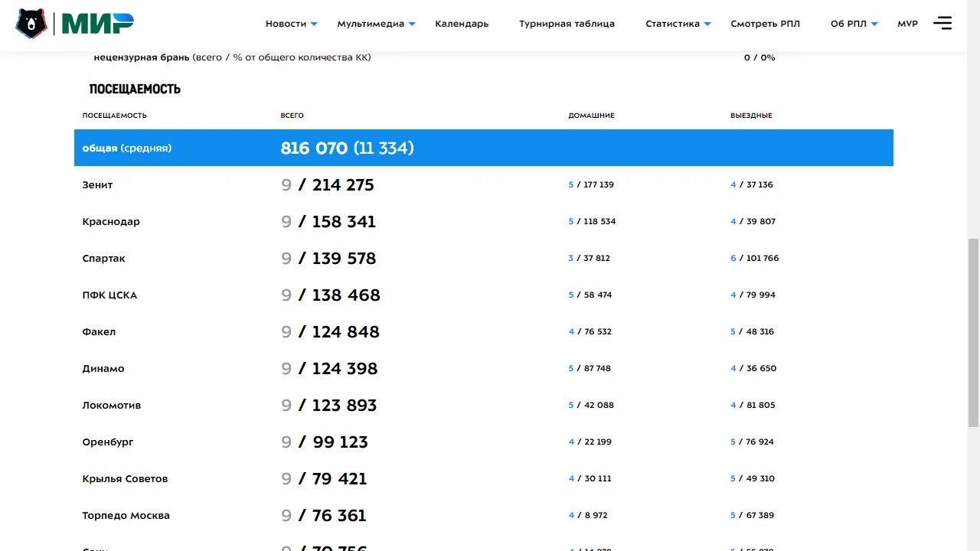This screenshot has height=551, width=980.
Task: Click Спартак total 9 / 139 578
Action: click(x=328, y=258)
